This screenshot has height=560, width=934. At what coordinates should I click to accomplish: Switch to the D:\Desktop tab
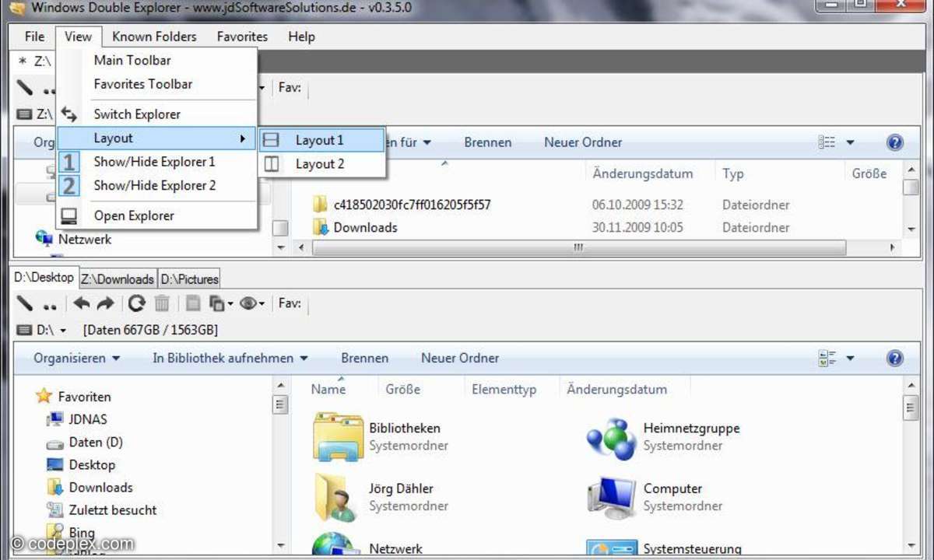coord(44,277)
